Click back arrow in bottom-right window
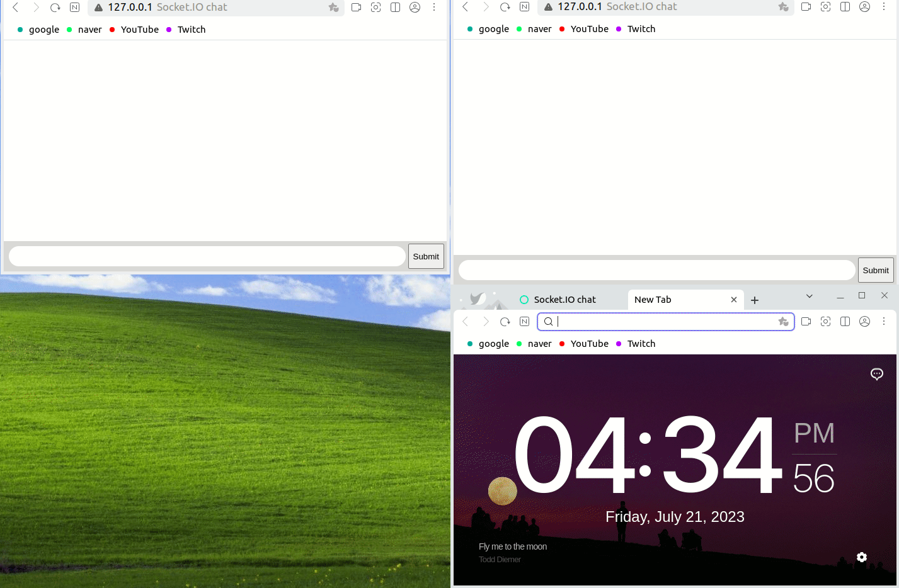Viewport: 899px width, 588px height. [466, 322]
